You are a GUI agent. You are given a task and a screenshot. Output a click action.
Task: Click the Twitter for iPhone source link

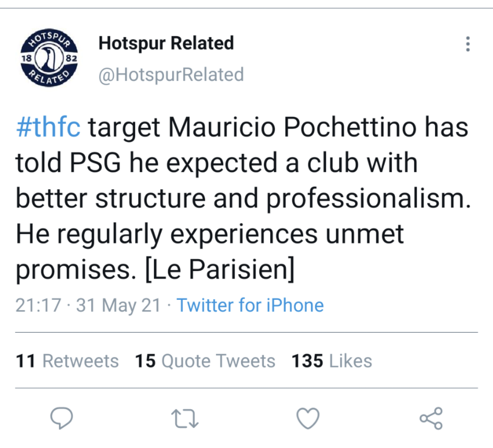click(x=250, y=305)
